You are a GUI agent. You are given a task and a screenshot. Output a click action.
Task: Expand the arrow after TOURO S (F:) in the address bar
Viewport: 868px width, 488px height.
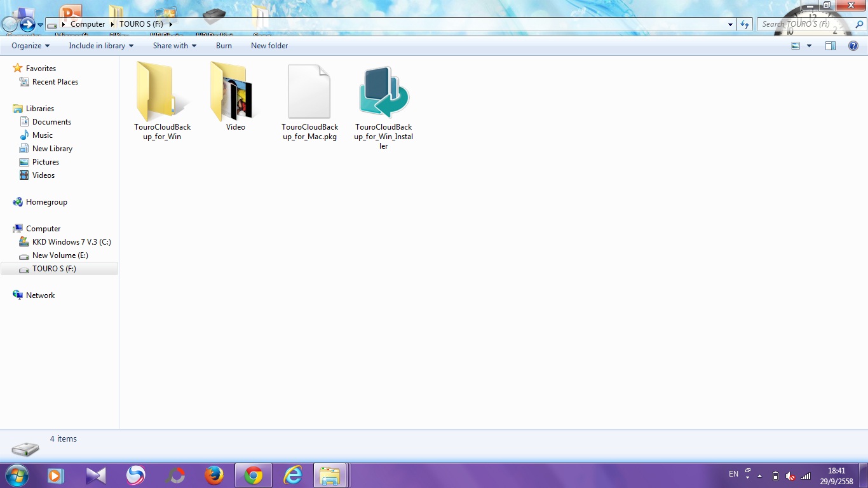[x=171, y=24]
